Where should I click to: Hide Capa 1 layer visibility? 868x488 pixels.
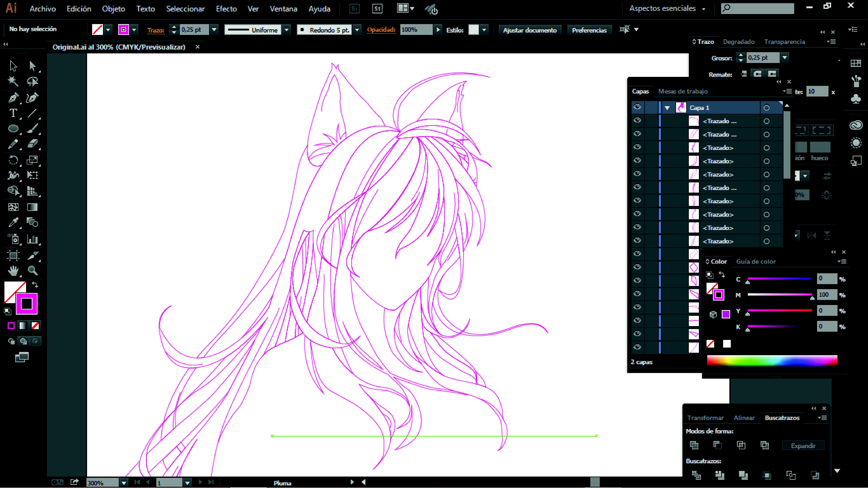(x=637, y=107)
